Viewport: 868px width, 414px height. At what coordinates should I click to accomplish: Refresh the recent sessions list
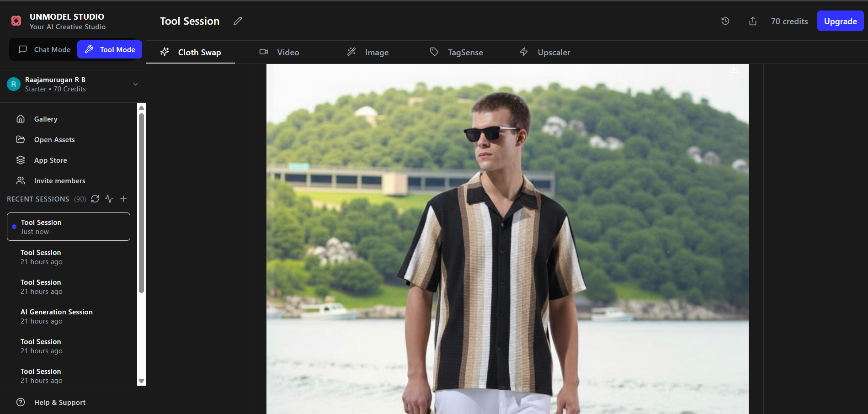tap(95, 199)
